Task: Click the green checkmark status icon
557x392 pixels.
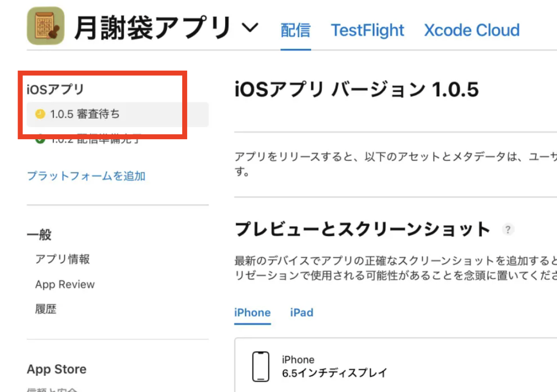Action: 40,140
